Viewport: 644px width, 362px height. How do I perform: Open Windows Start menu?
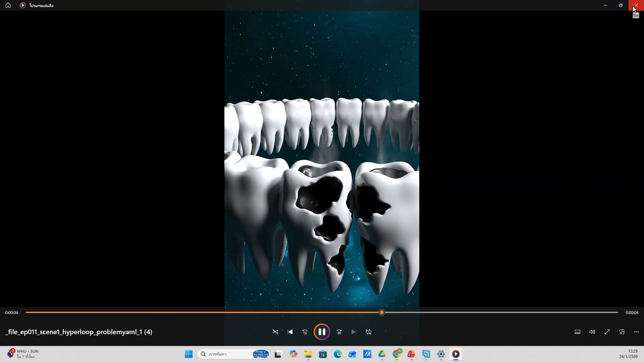[x=189, y=354]
